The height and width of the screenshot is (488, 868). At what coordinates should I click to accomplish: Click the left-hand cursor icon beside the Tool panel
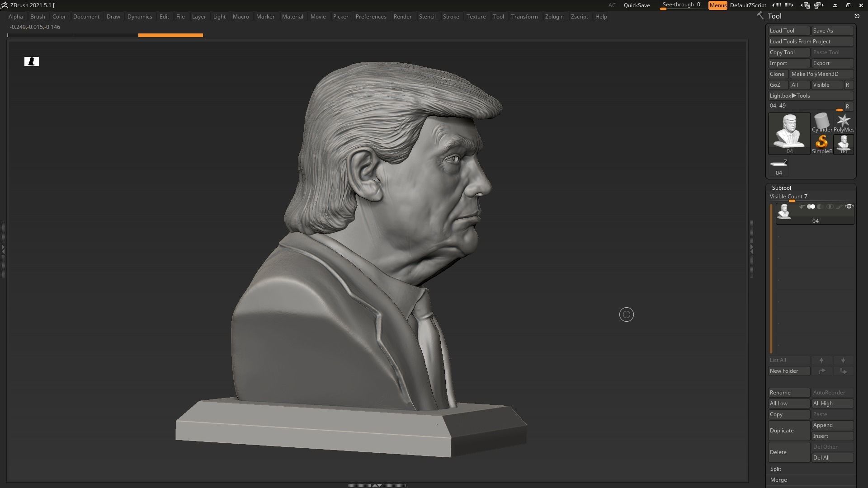click(759, 16)
